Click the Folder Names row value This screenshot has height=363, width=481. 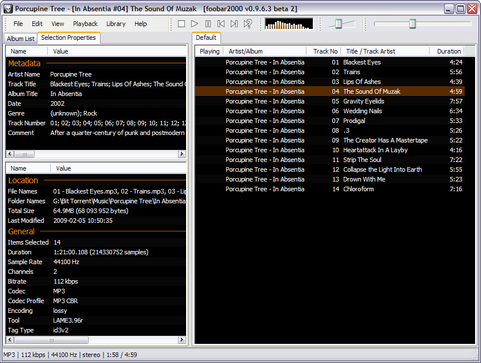click(119, 201)
